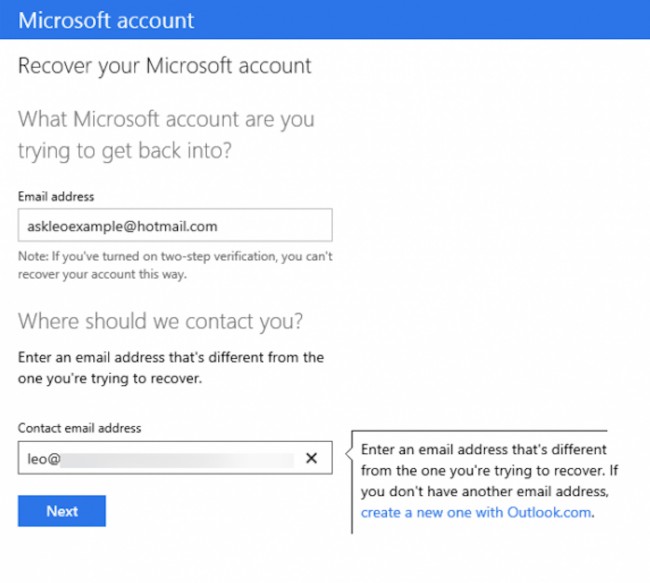The image size is (650, 583).
Task: Click the "Microsoft account" header title
Action: point(106,20)
